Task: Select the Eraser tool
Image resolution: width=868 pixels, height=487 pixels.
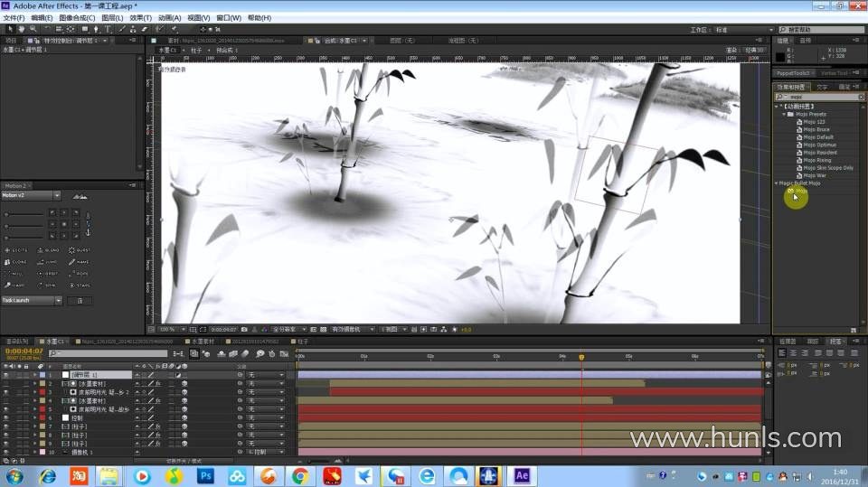Action: click(145, 29)
